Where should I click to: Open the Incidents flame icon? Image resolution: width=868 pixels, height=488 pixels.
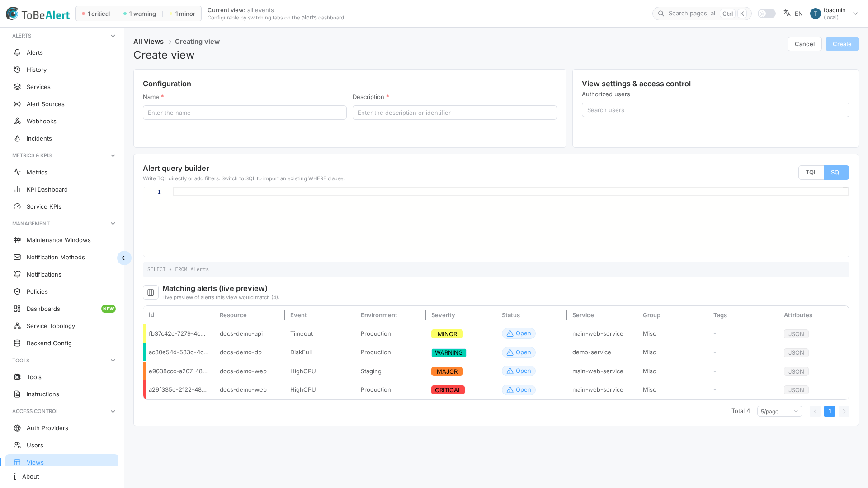[x=17, y=138]
